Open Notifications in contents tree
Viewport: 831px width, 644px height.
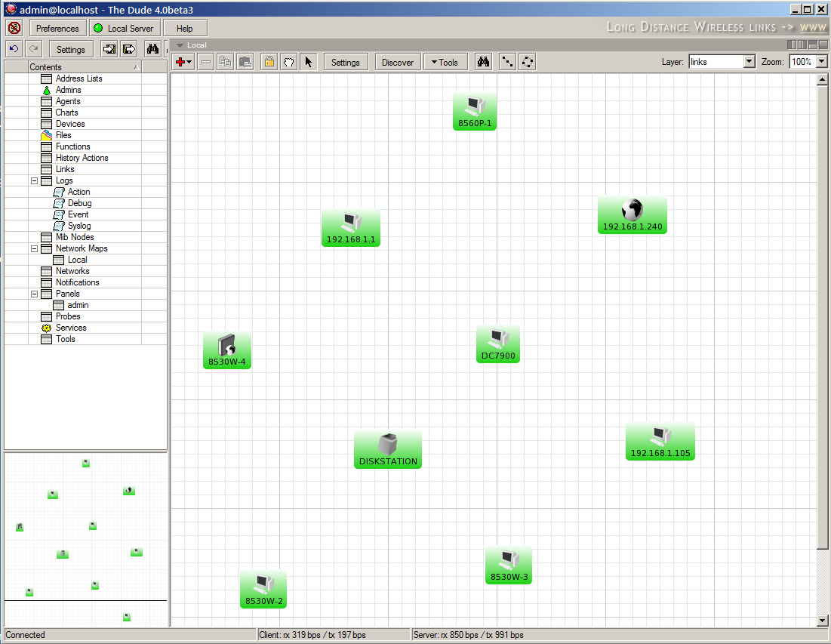click(x=78, y=282)
